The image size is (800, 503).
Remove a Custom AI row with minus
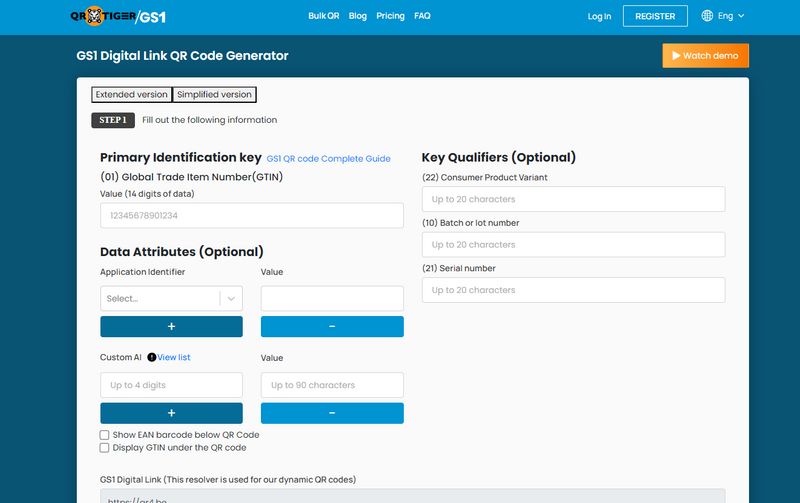332,413
